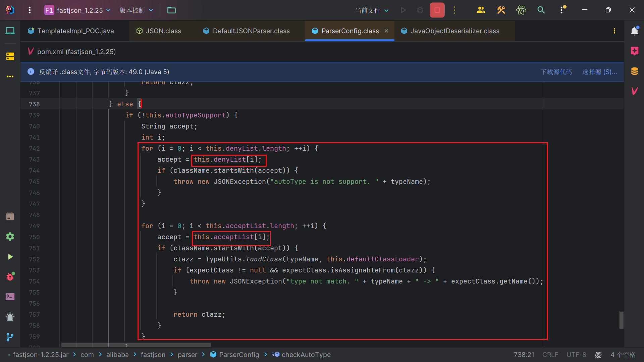The height and width of the screenshot is (362, 644).
Task: Click the alibaba breadcrumb segment
Action: coord(117,355)
